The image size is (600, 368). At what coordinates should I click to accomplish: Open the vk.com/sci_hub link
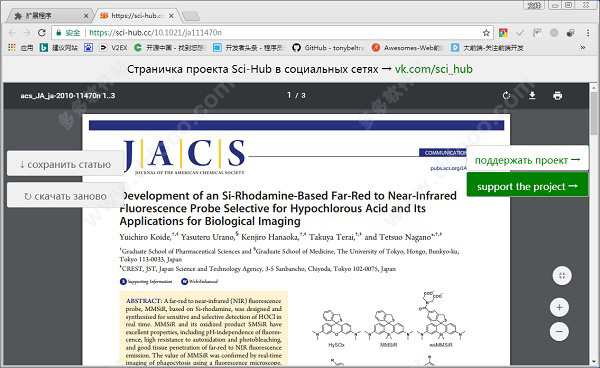point(434,69)
